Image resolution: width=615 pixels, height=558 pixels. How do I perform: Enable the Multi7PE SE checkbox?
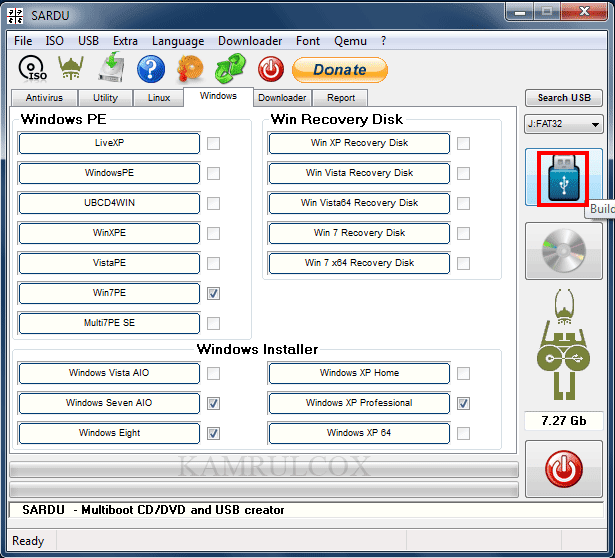(x=213, y=324)
